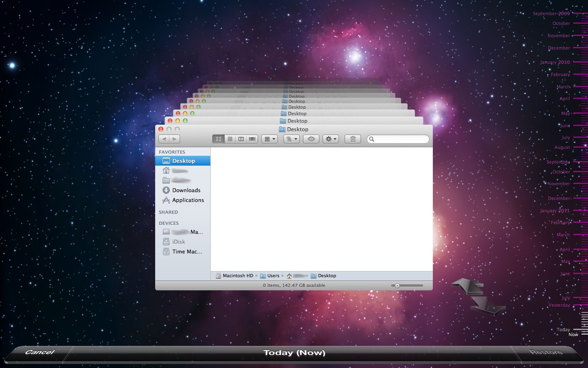
Task: Open the sort-by list dropdown
Action: pyautogui.click(x=292, y=139)
